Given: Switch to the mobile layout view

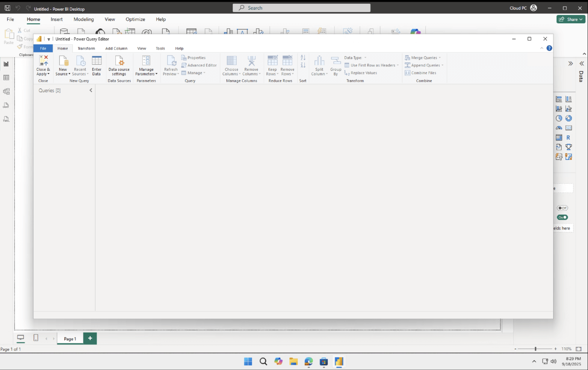Looking at the screenshot, I should point(36,338).
